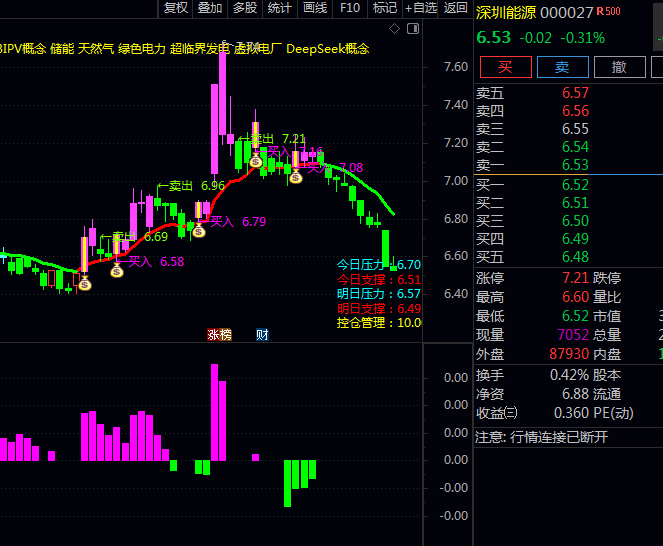Click the diamond icon above the chart
Image resolution: width=663 pixels, height=546 pixels.
(x=394, y=29)
